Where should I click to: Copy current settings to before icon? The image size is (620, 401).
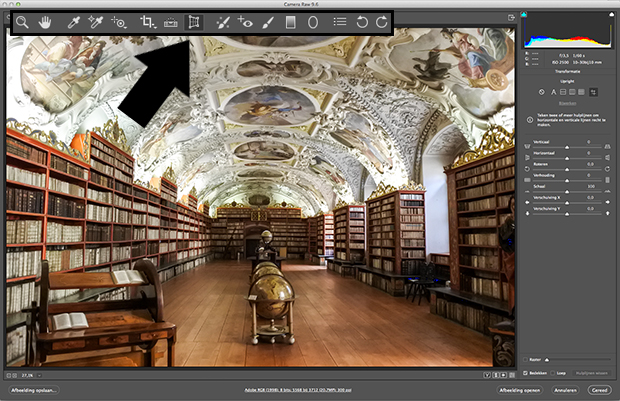point(504,375)
